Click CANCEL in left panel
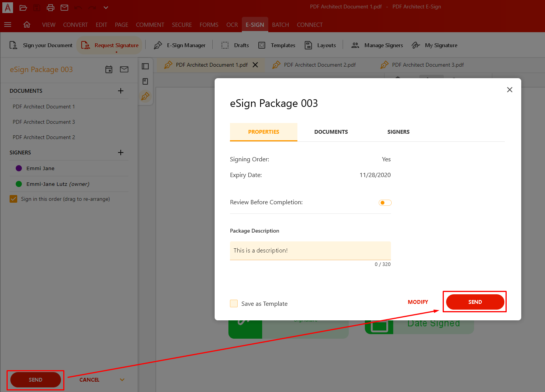 pos(89,380)
